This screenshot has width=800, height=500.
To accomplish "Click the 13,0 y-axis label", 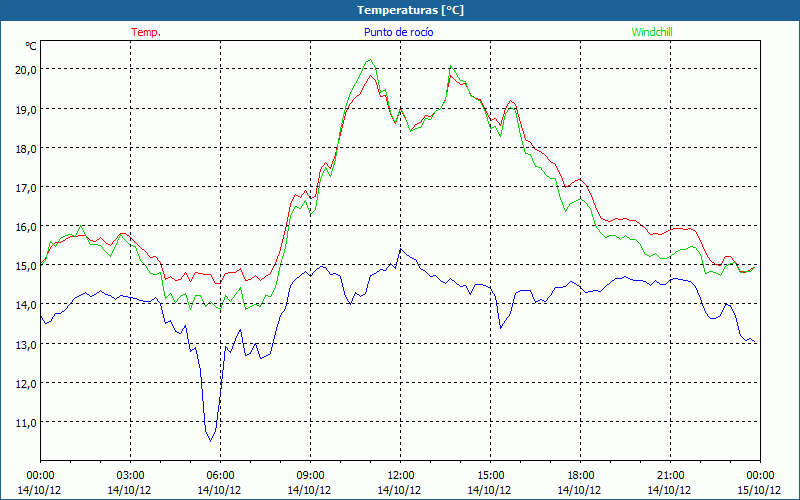I will (x=26, y=344).
